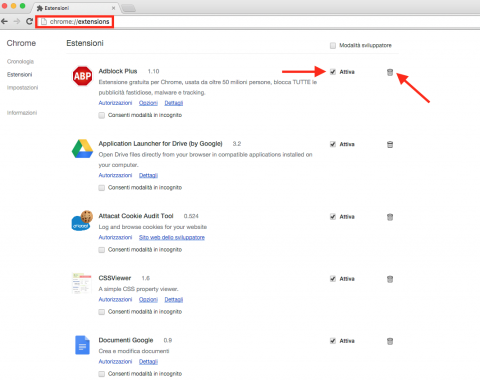480x381 pixels.
Task: Click the Attacat Cookie Audit Tool title
Action: (x=136, y=216)
